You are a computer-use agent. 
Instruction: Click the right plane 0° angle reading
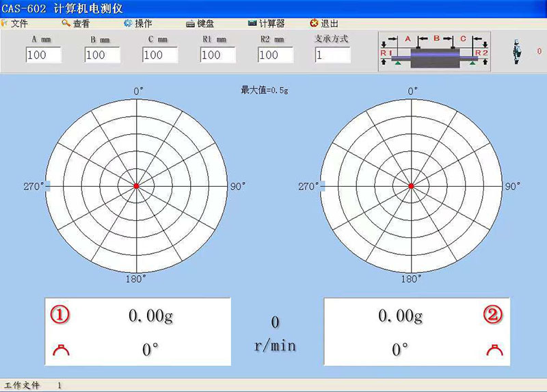(x=400, y=350)
